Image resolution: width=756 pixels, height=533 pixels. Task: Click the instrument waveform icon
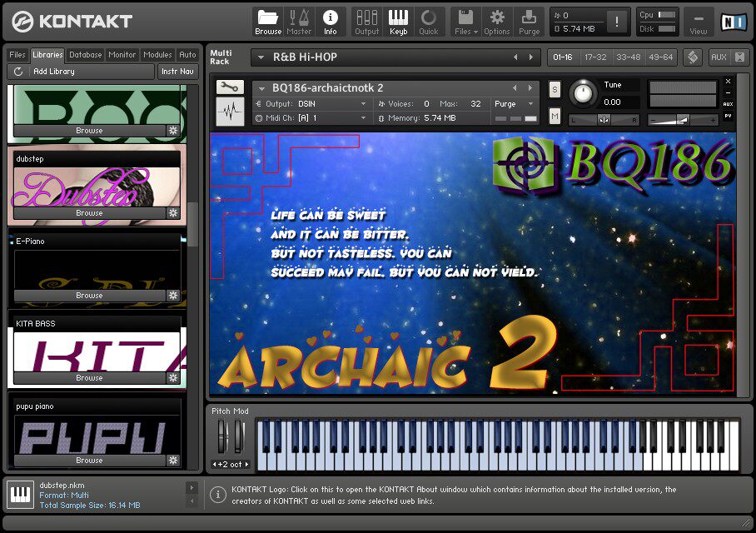pos(230,112)
